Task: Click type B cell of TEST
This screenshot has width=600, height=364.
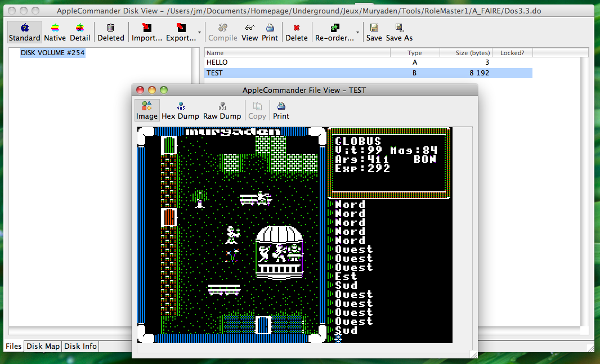Action: click(x=414, y=73)
